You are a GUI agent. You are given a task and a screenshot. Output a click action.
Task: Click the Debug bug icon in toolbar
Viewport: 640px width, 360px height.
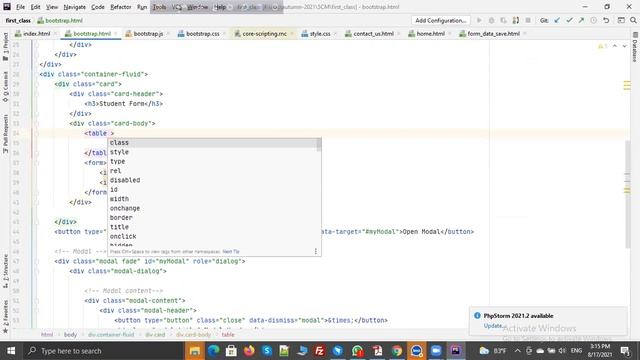[x=491, y=20]
